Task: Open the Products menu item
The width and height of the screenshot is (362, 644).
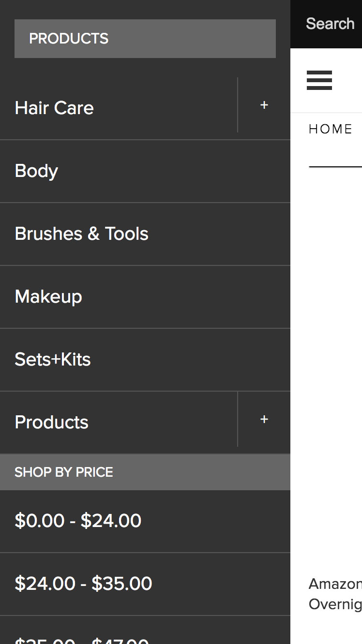Action: [x=52, y=423]
